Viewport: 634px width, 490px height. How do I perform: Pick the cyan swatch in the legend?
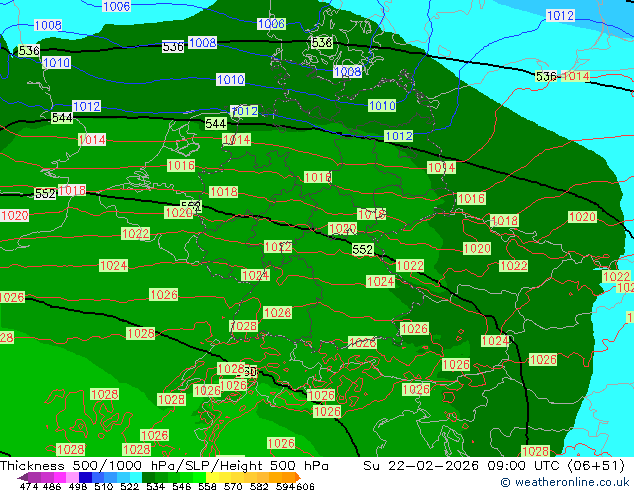(135, 477)
